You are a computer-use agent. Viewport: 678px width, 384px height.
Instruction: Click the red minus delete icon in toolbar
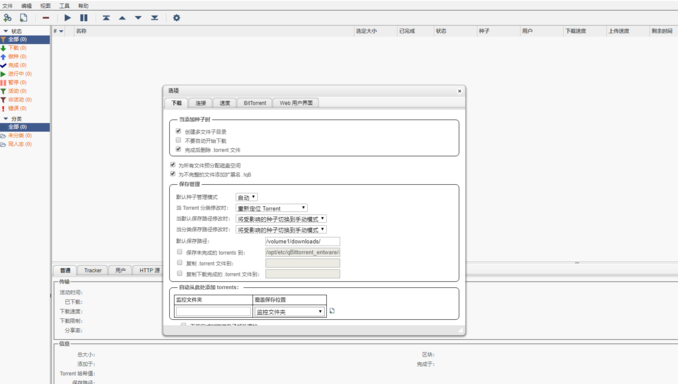point(46,18)
